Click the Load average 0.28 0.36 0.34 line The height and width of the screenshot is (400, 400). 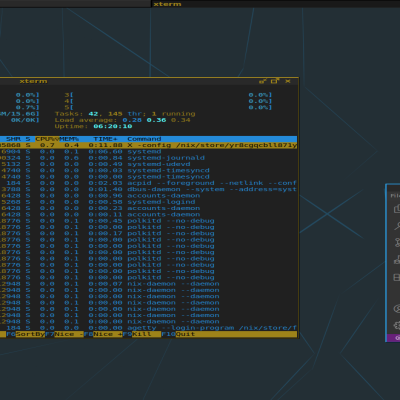point(123,120)
